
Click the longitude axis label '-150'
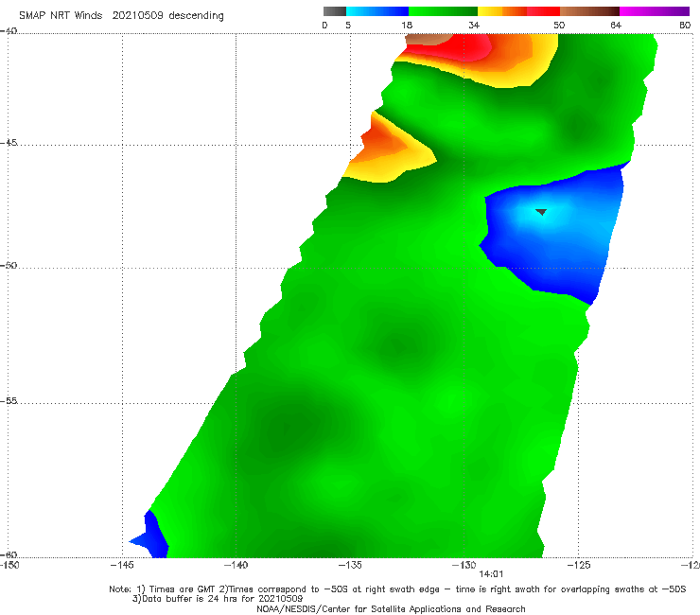pyautogui.click(x=9, y=565)
